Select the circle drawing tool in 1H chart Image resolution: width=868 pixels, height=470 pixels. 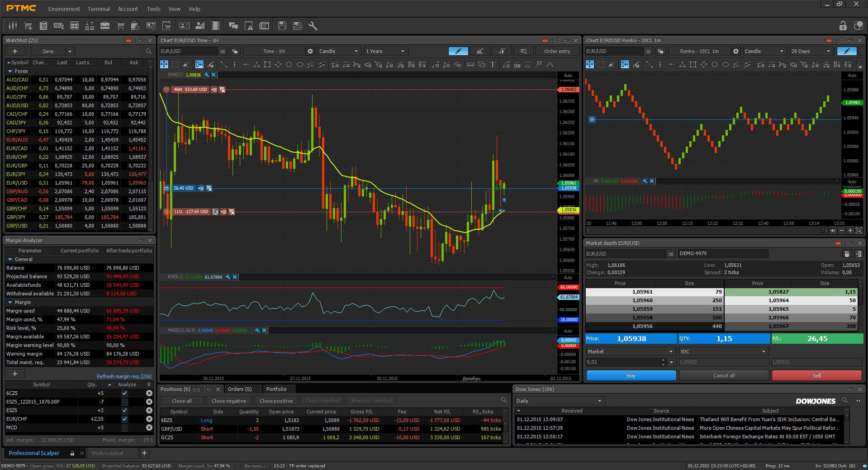289,64
